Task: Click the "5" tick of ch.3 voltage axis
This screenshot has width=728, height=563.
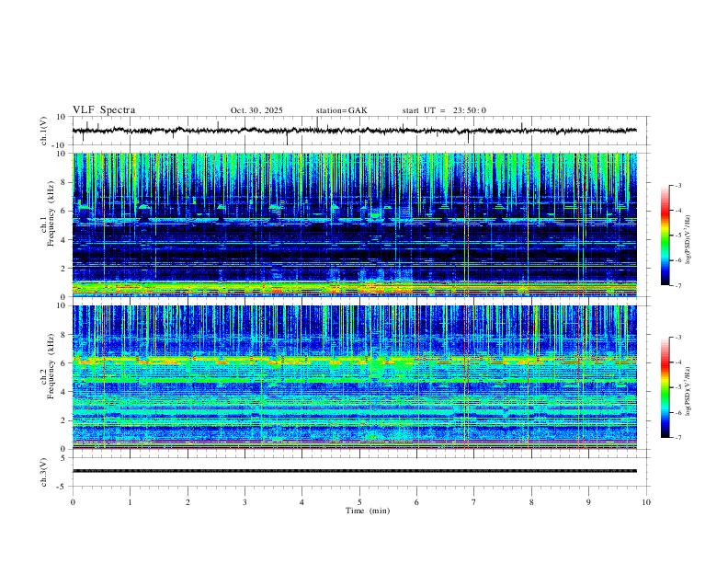Action: (63, 457)
